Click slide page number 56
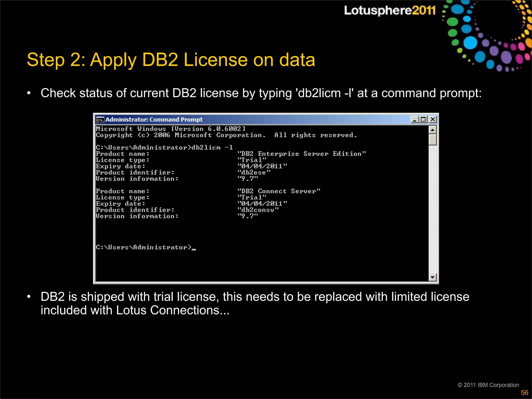 [524, 393]
